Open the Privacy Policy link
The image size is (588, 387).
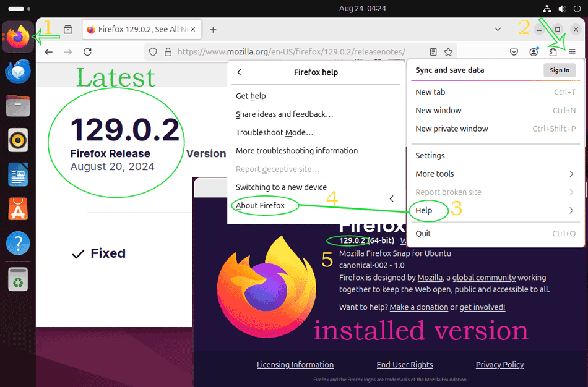(x=499, y=365)
